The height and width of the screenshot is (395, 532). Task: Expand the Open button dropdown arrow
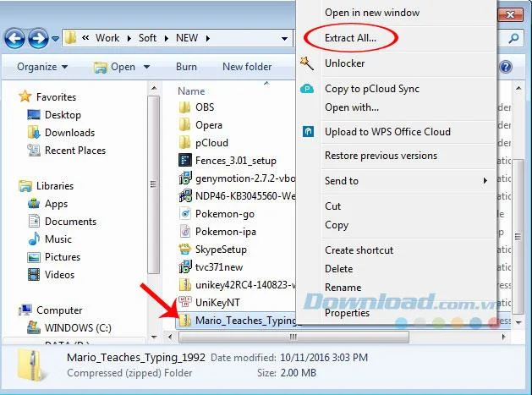click(146, 67)
